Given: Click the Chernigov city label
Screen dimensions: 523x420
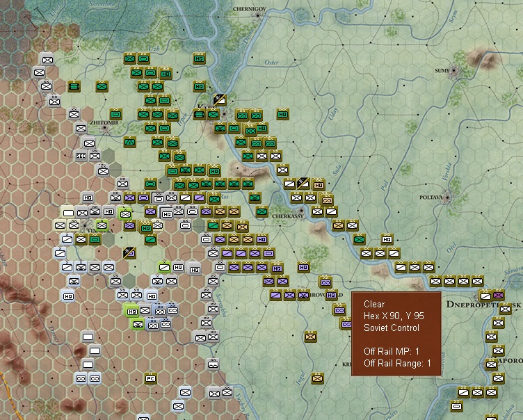Looking at the screenshot, I should tap(250, 9).
